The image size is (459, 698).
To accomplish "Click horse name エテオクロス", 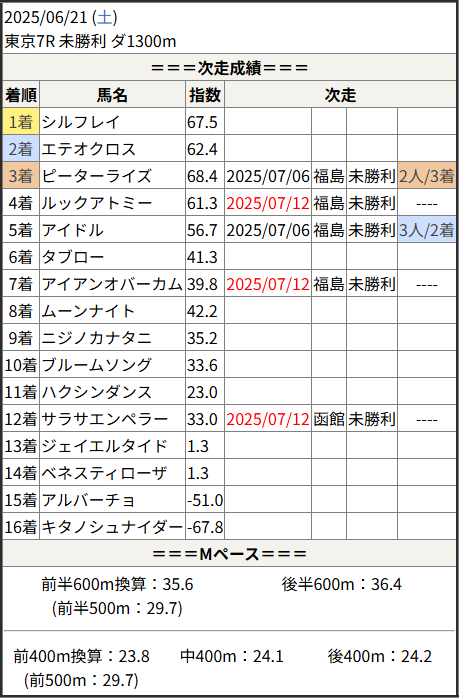I will click(x=89, y=149).
